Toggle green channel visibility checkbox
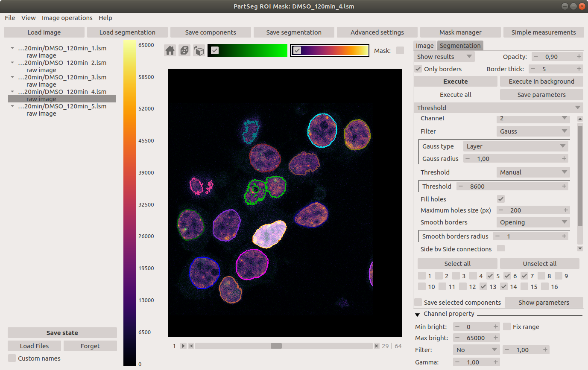Viewport: 588px width, 370px height. click(215, 50)
